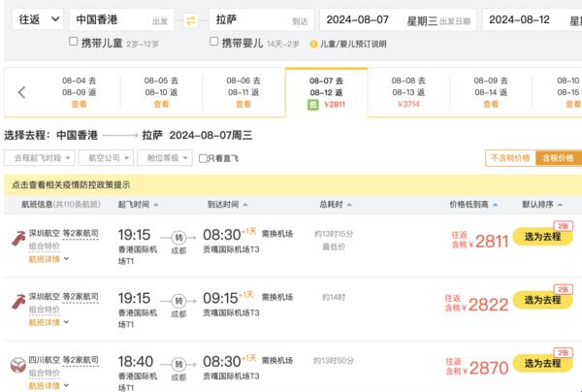582x392 pixels.
Task: Sort by total duration arrow
Action: click(349, 205)
